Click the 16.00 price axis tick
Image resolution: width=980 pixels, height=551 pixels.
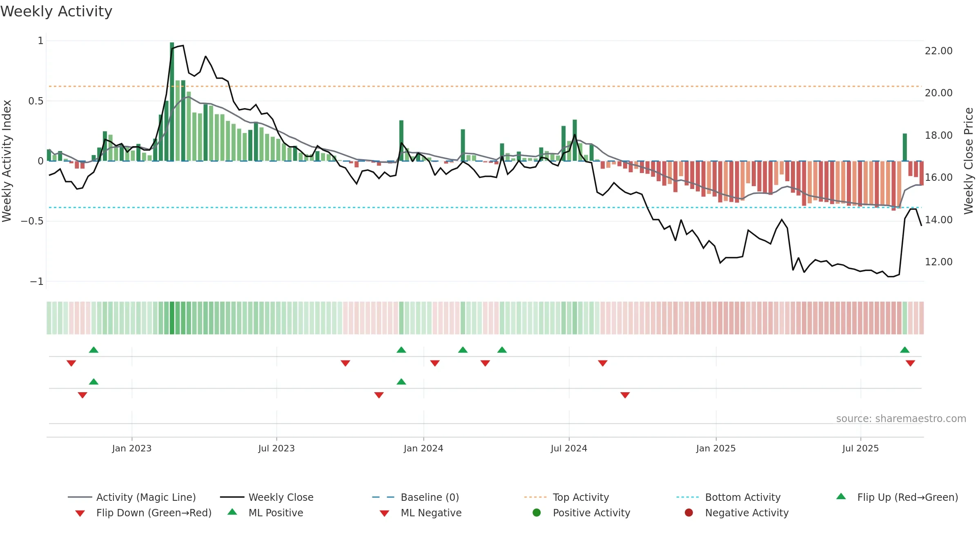938,178
